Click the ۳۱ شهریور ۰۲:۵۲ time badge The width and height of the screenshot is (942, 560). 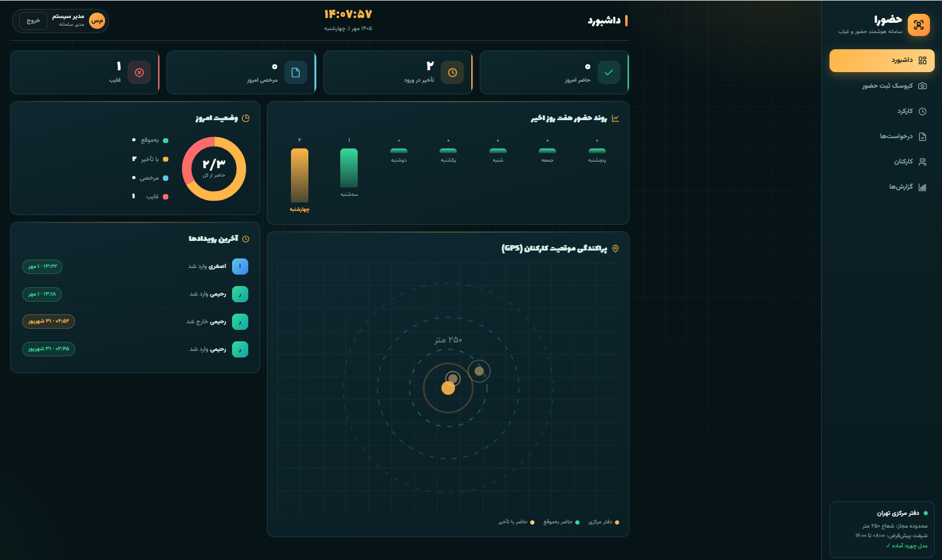click(x=49, y=321)
